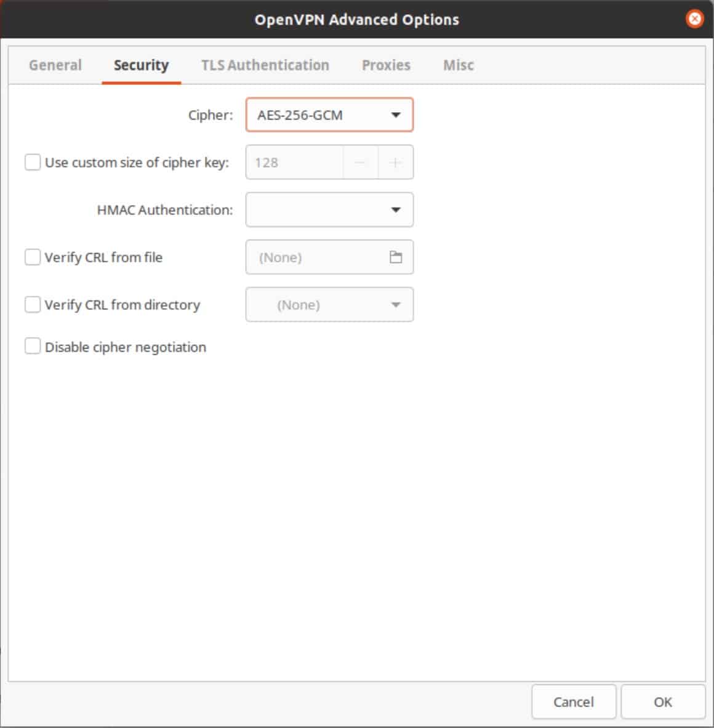
Task: Toggle Verify CRL from file checkbox
Action: pyautogui.click(x=33, y=257)
